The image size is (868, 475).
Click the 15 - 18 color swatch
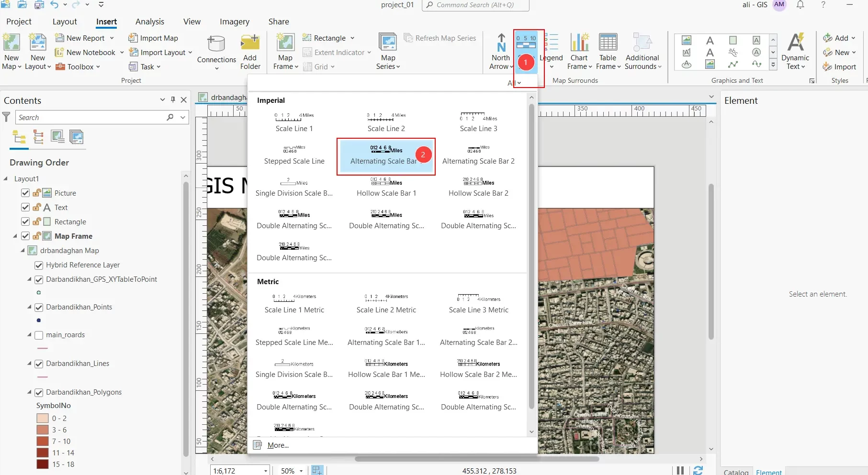pyautogui.click(x=43, y=464)
